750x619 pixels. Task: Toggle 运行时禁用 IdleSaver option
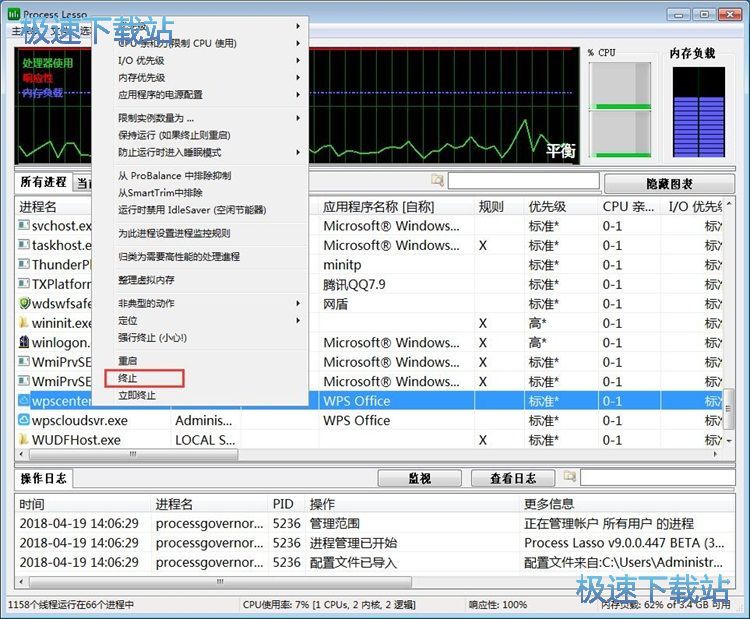pyautogui.click(x=192, y=210)
